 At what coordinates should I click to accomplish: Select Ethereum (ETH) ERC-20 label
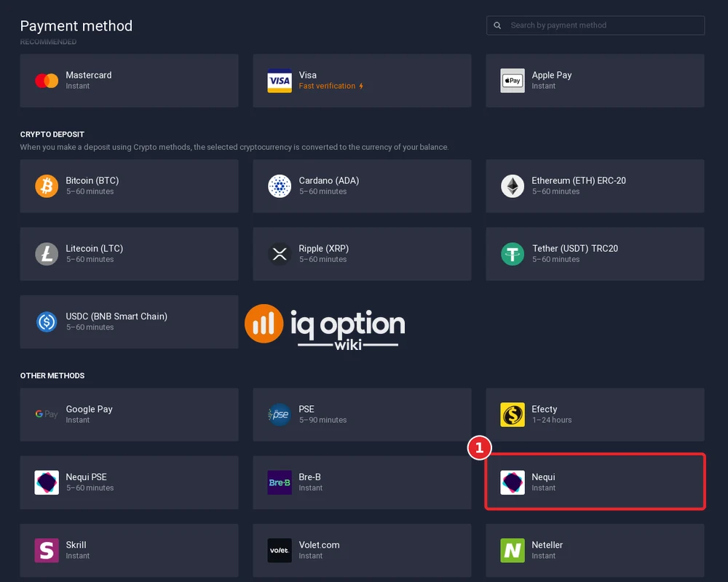pos(579,180)
